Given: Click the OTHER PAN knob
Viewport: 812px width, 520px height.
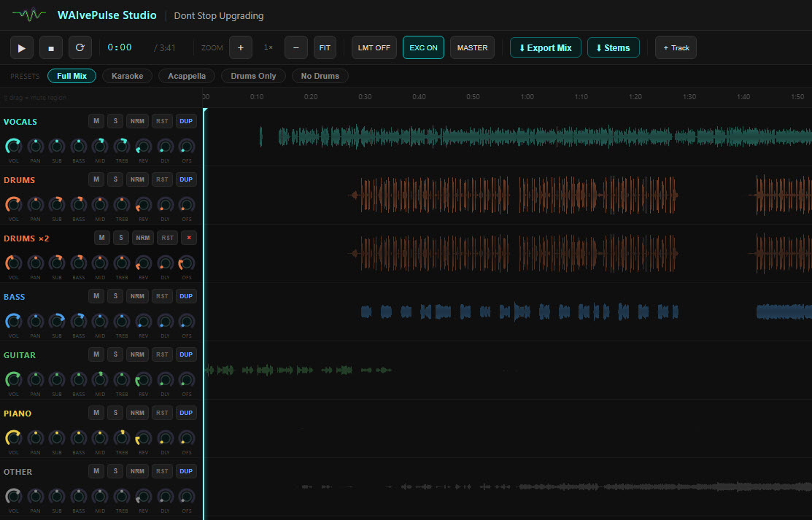Looking at the screenshot, I should (35, 497).
